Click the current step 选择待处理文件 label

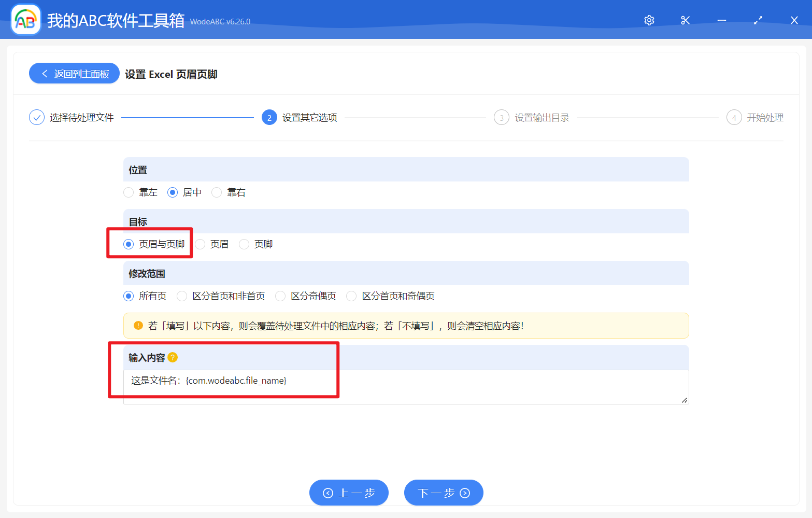point(81,117)
